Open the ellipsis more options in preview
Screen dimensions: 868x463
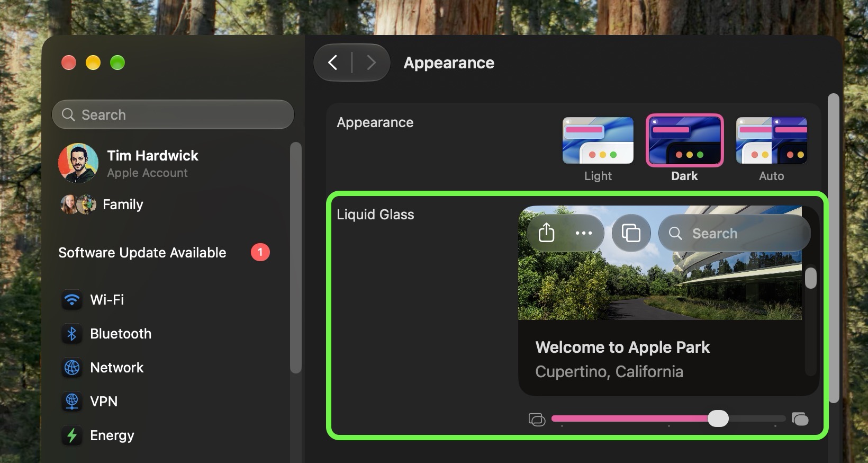tap(583, 233)
